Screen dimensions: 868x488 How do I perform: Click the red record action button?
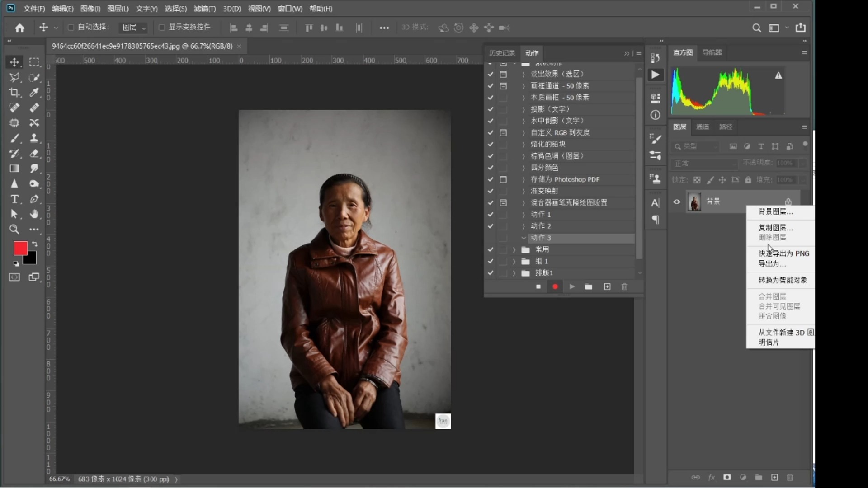[555, 286]
